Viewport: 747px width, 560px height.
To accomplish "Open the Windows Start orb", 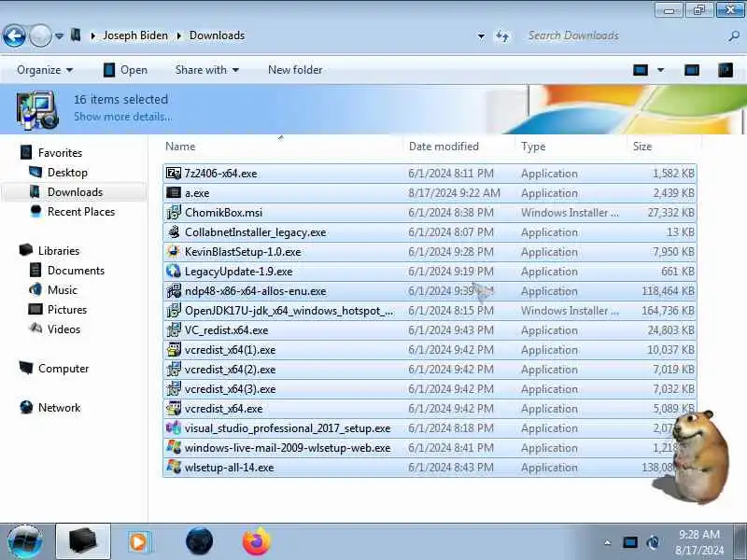I will [25, 542].
